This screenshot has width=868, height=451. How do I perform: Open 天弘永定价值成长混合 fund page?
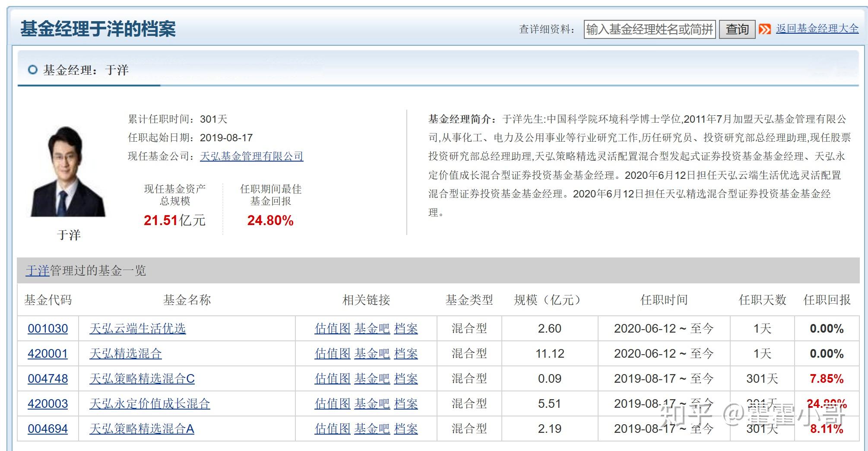150,404
